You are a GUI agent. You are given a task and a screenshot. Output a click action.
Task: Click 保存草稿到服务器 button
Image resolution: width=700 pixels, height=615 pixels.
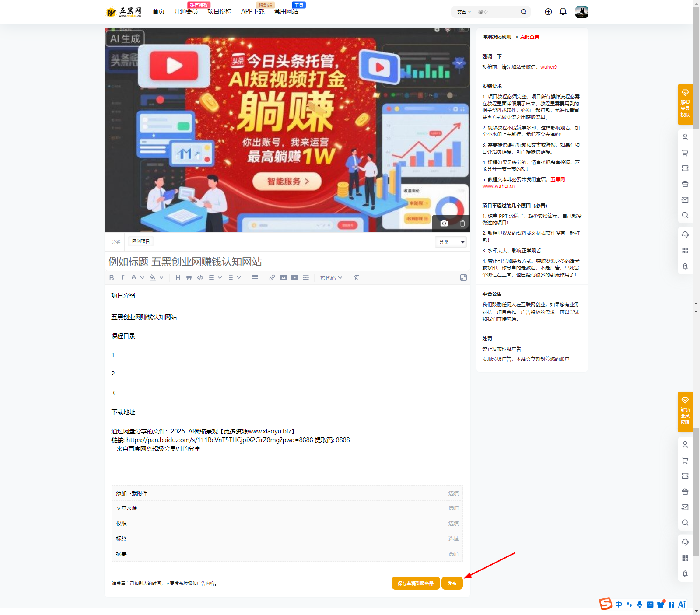coord(416,583)
